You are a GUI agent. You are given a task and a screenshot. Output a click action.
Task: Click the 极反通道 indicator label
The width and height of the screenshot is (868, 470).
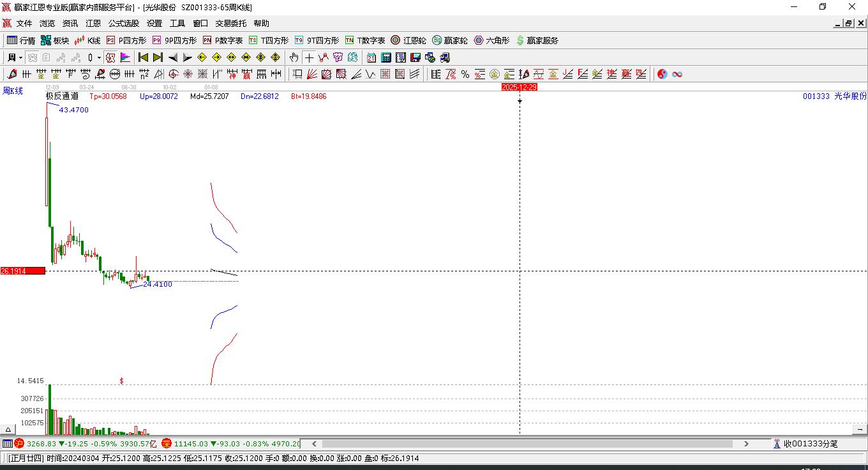(x=62, y=96)
